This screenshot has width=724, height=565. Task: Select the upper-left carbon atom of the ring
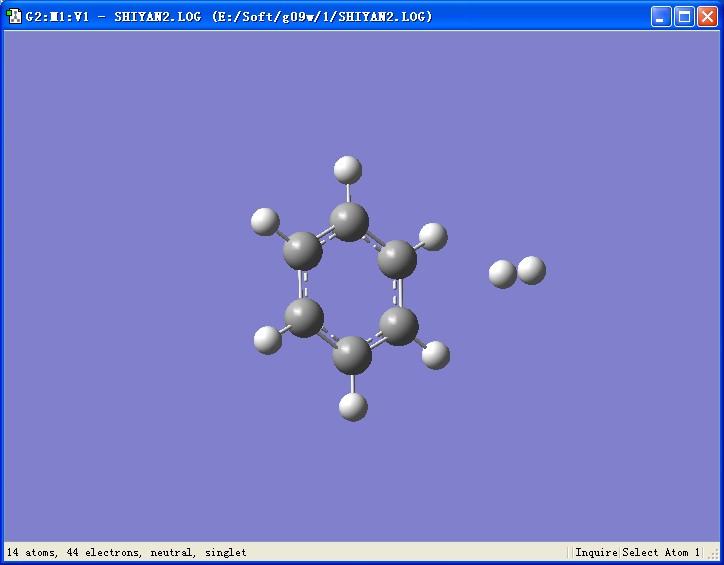tap(302, 251)
